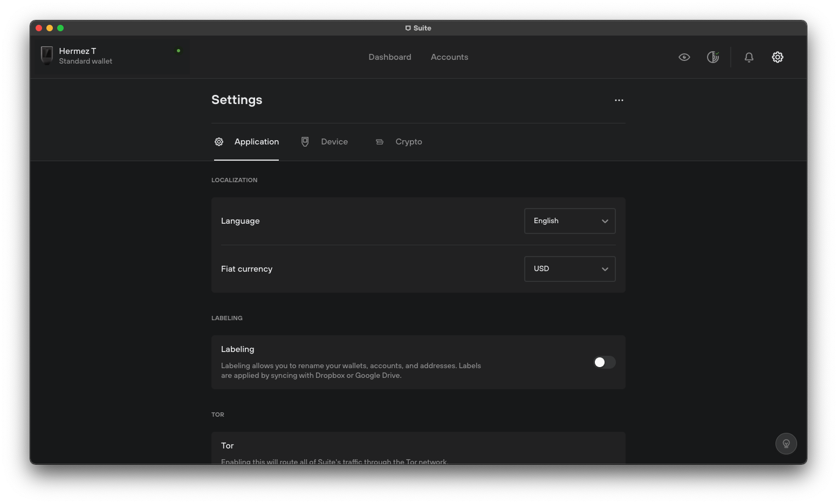Open the Accounts page
This screenshot has width=837, height=504.
(x=449, y=57)
